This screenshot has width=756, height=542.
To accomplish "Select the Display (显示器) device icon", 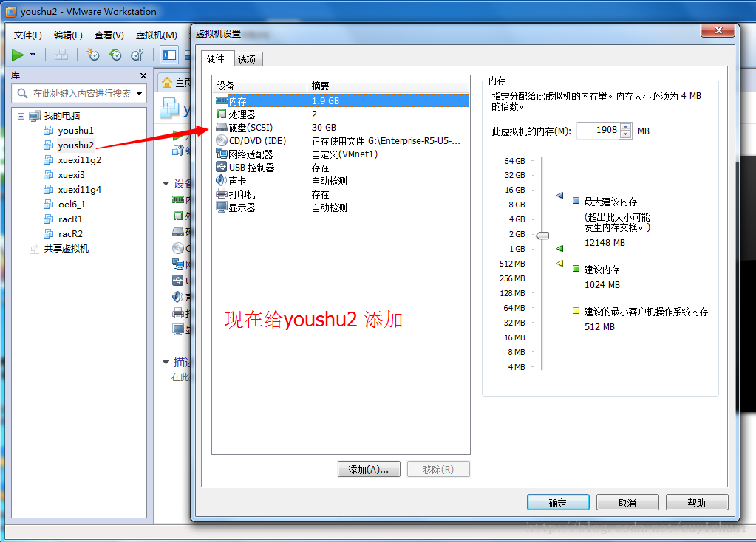I will [221, 207].
